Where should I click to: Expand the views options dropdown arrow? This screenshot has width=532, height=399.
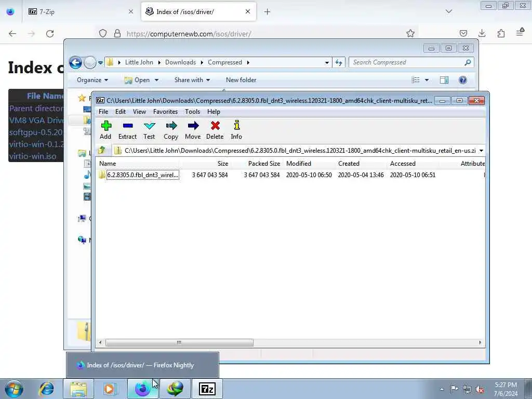pyautogui.click(x=427, y=81)
